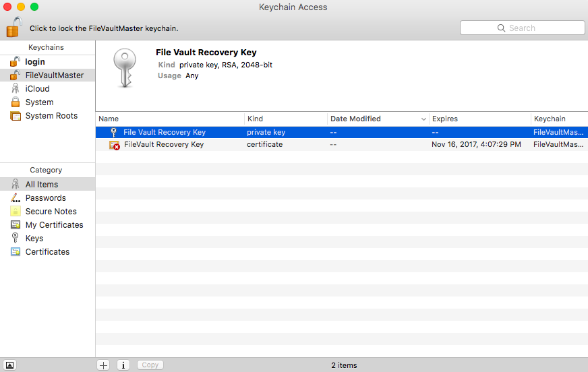Click the green zoom window button
Screen dimensions: 588x372
coord(34,7)
